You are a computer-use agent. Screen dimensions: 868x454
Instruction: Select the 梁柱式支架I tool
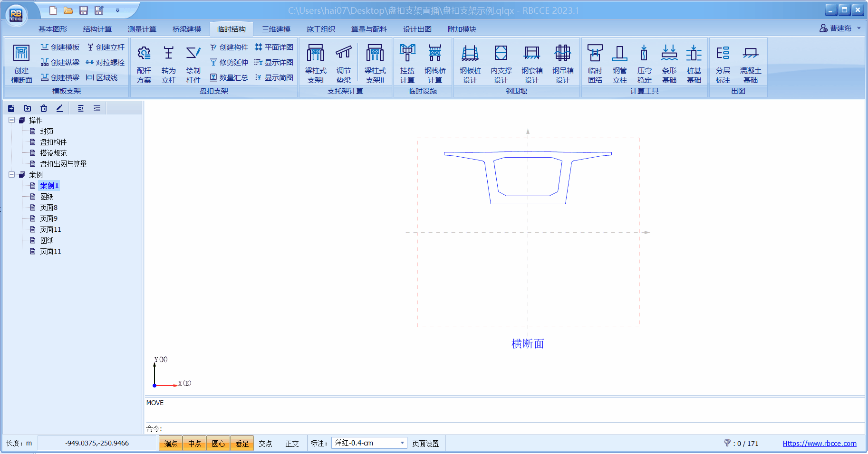(315, 63)
